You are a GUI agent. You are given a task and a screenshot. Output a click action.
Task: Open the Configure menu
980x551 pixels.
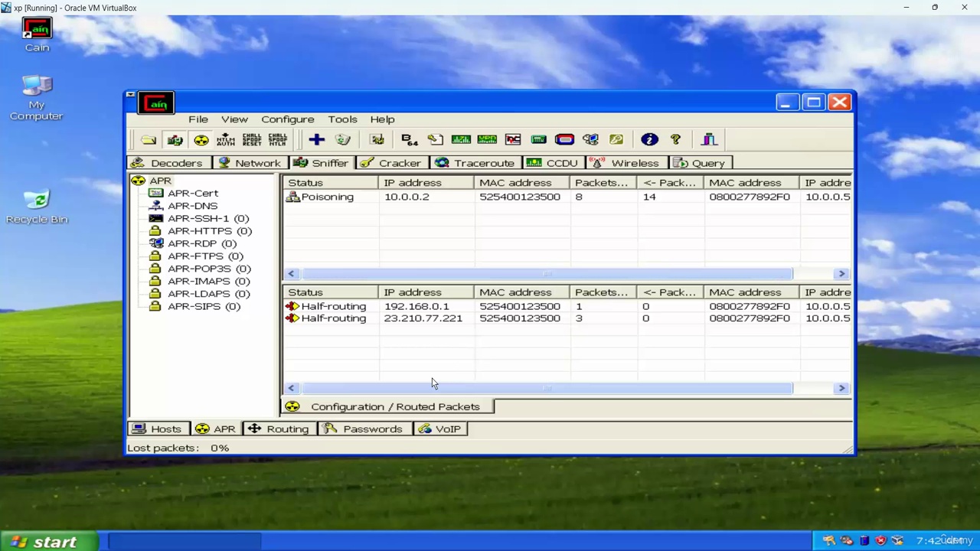[288, 119]
